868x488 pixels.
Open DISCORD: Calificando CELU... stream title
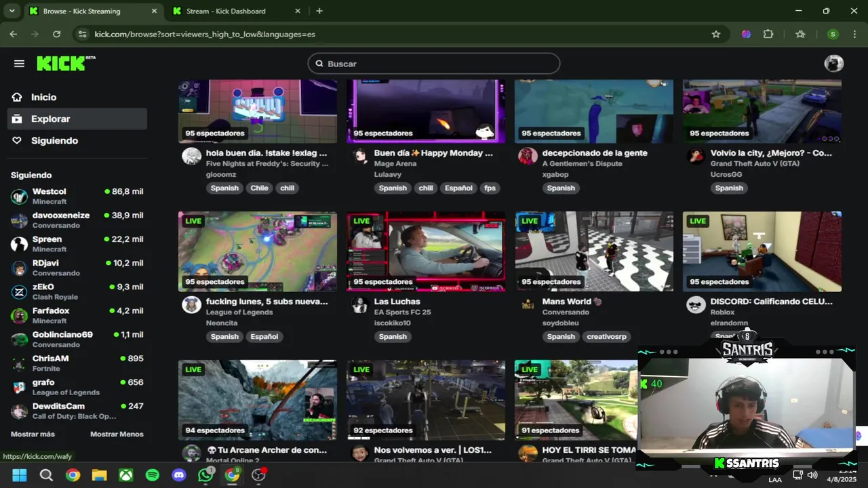pos(771,302)
